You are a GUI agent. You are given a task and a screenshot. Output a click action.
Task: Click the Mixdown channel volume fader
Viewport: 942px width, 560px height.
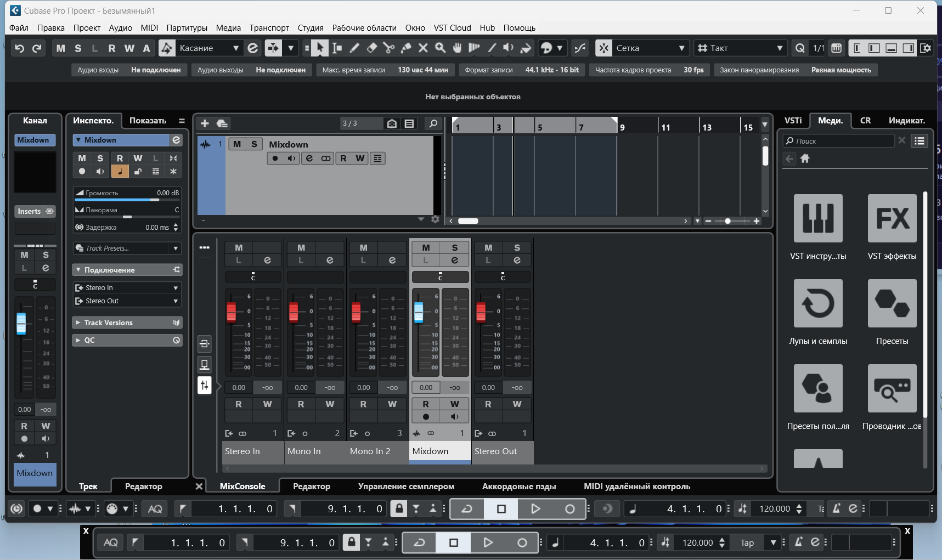pyautogui.click(x=419, y=312)
